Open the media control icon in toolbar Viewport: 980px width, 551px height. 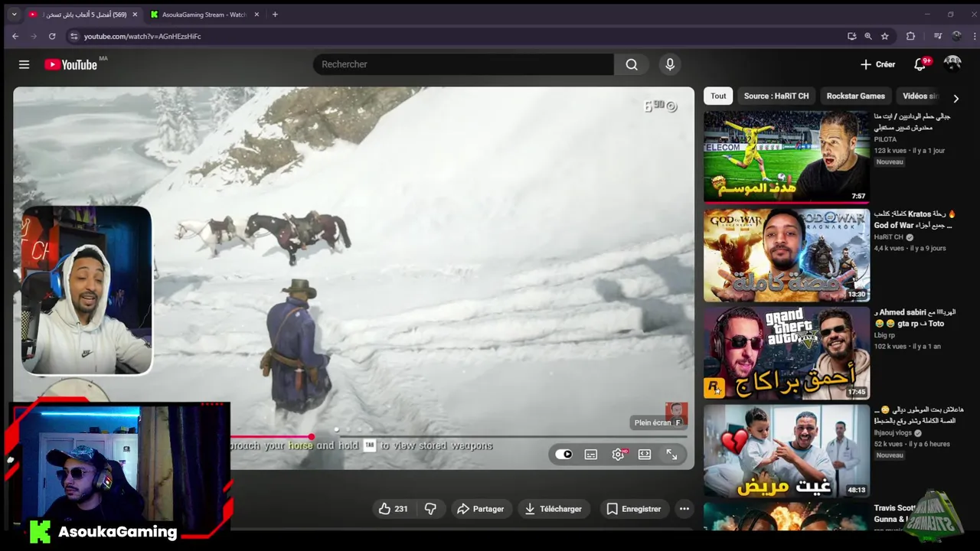[938, 36]
